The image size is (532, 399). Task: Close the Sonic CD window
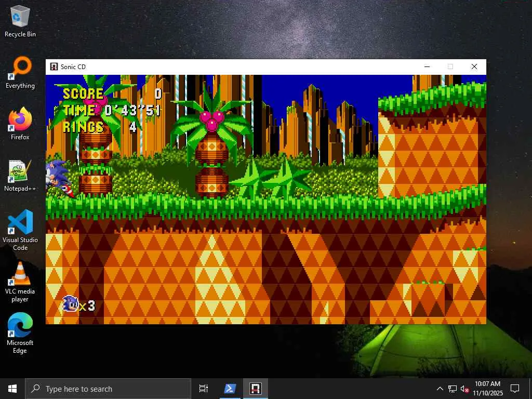coord(474,66)
